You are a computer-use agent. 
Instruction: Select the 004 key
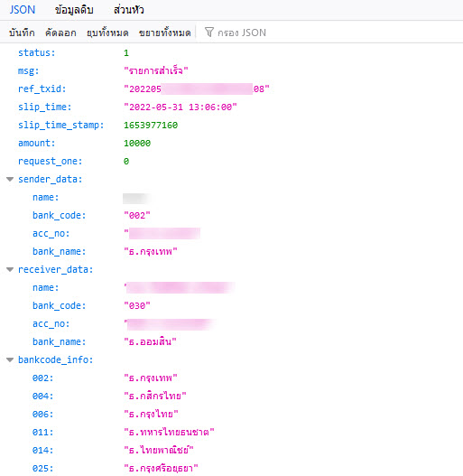pyautogui.click(x=42, y=396)
